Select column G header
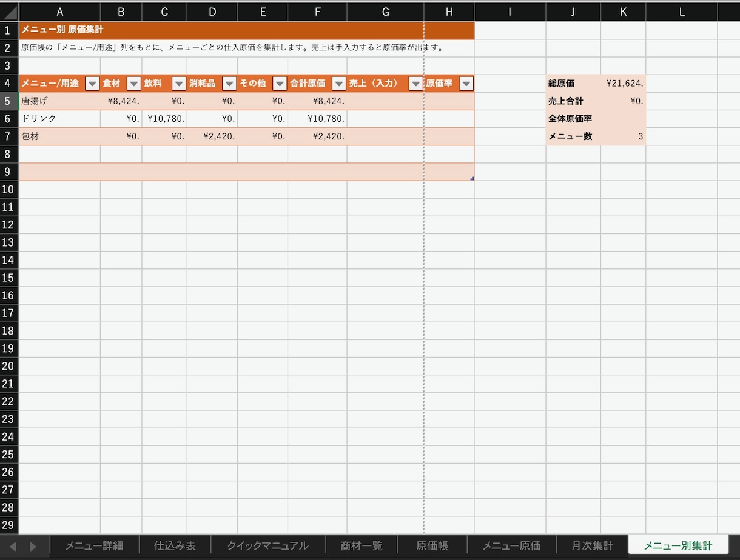Viewport: 740px width, 560px height. click(x=386, y=12)
